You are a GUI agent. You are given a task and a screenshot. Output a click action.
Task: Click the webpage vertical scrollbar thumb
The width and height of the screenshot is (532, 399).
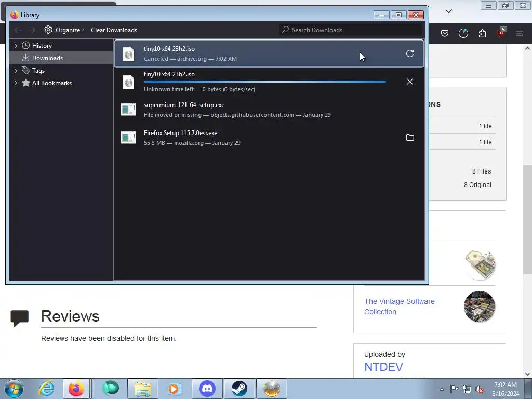[527, 220]
